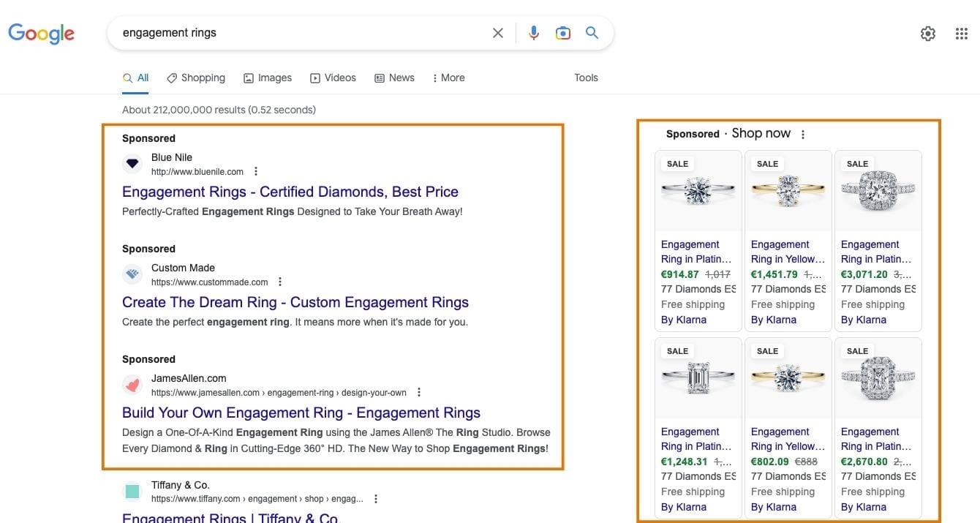Open the three-dot menu beside JamesAllen.com result

click(418, 391)
